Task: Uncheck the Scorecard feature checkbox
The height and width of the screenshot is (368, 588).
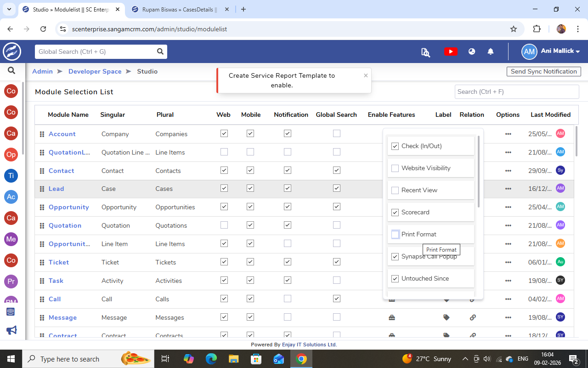Action: click(x=395, y=213)
